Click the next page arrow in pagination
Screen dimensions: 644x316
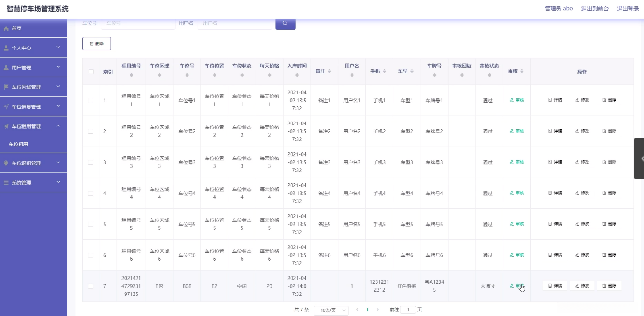coord(377,309)
